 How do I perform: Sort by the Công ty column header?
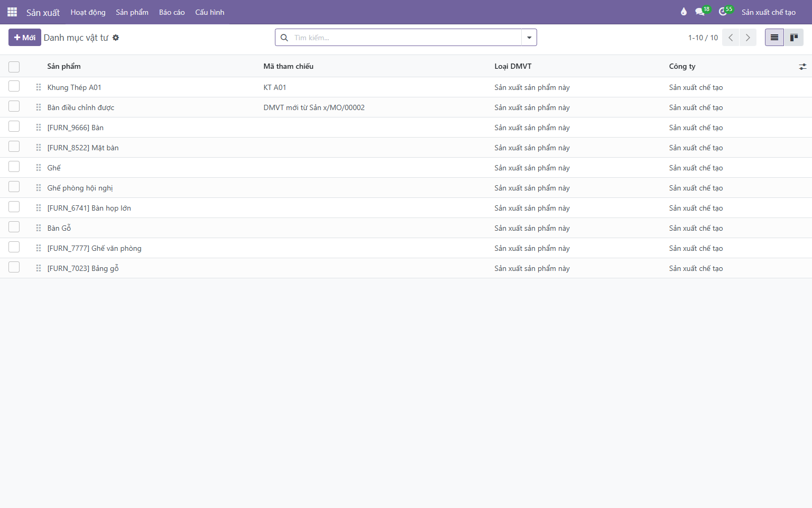pos(682,66)
